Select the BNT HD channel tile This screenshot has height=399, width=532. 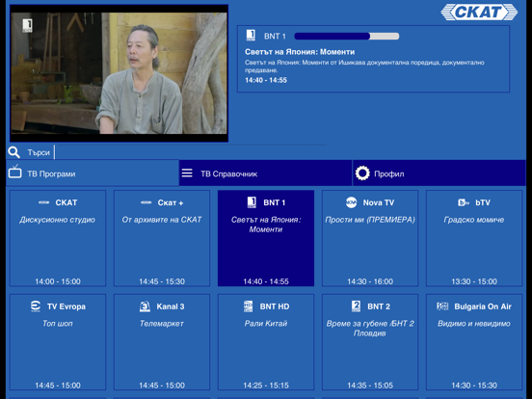[x=266, y=342]
